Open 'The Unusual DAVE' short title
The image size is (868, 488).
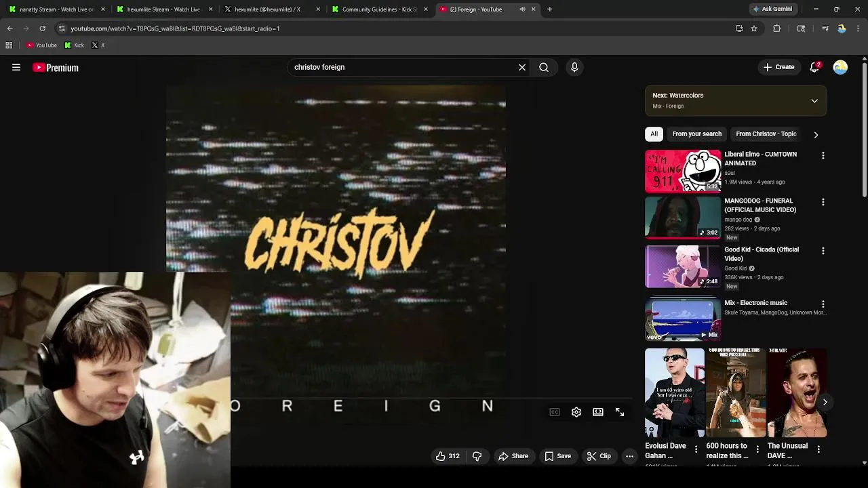pos(787,451)
